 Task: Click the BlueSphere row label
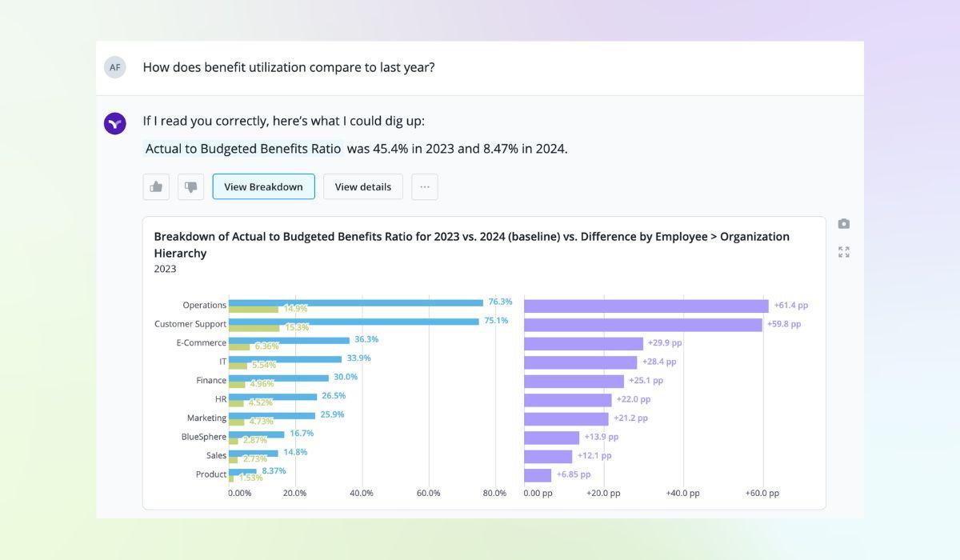click(x=204, y=437)
